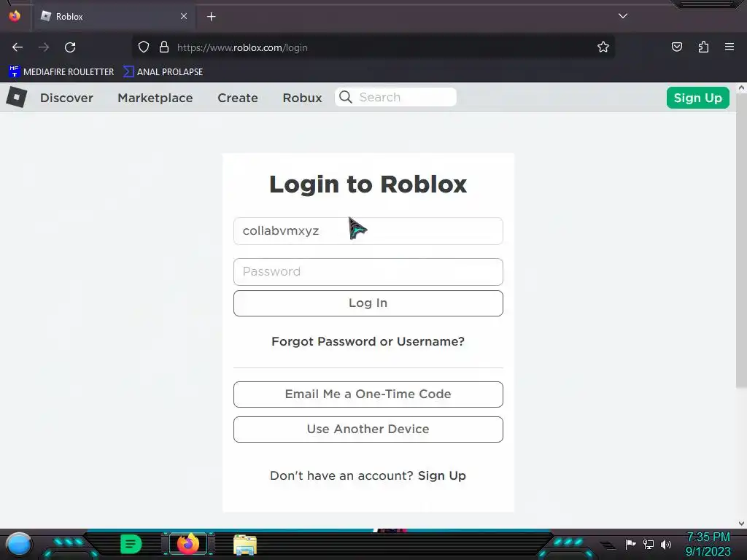747x560 pixels.
Task: Open the Robux nav item
Action: click(x=303, y=98)
